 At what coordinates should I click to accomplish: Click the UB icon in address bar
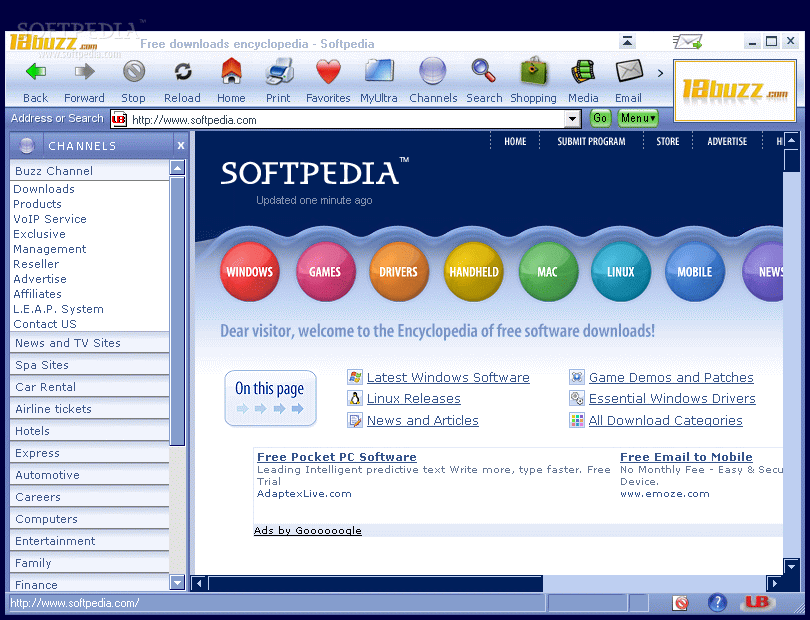tap(119, 120)
